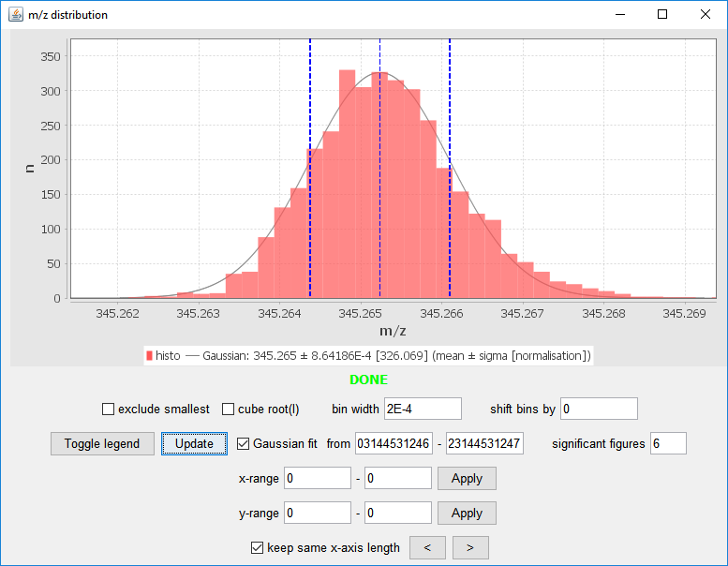Enable the exclude smallest checkbox
The width and height of the screenshot is (728, 566).
(x=108, y=410)
